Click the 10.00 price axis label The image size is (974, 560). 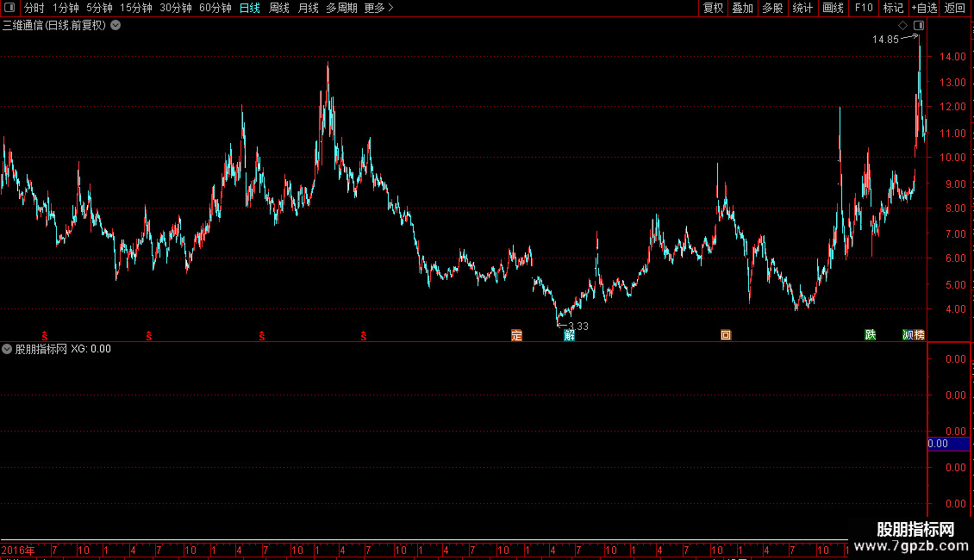click(952, 158)
